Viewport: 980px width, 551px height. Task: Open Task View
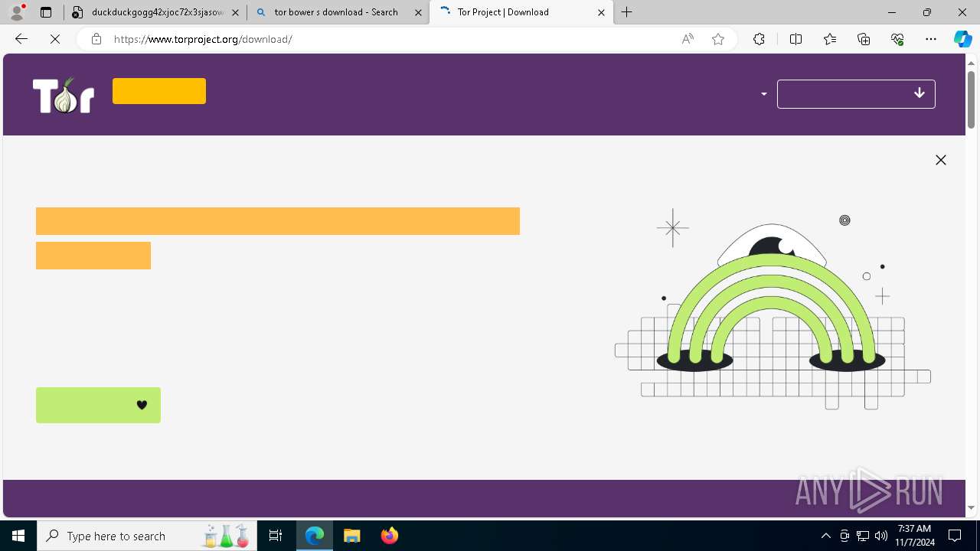coord(276,536)
